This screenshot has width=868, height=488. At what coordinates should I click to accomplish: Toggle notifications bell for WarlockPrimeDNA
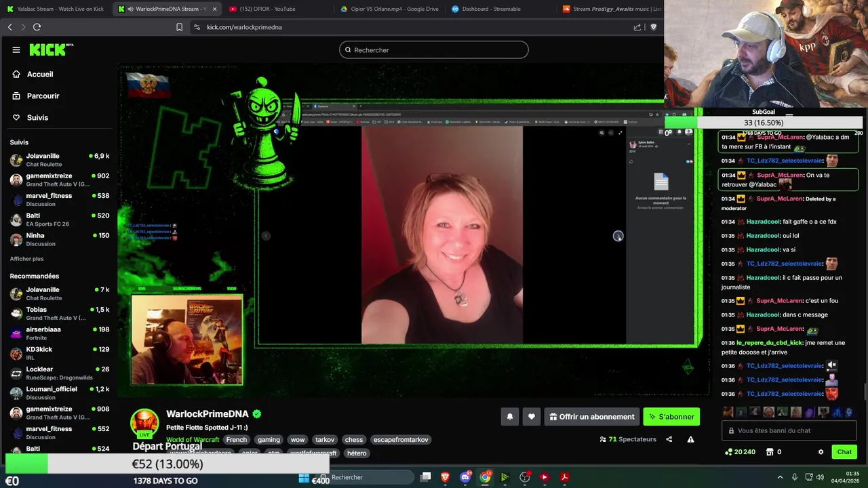(510, 417)
